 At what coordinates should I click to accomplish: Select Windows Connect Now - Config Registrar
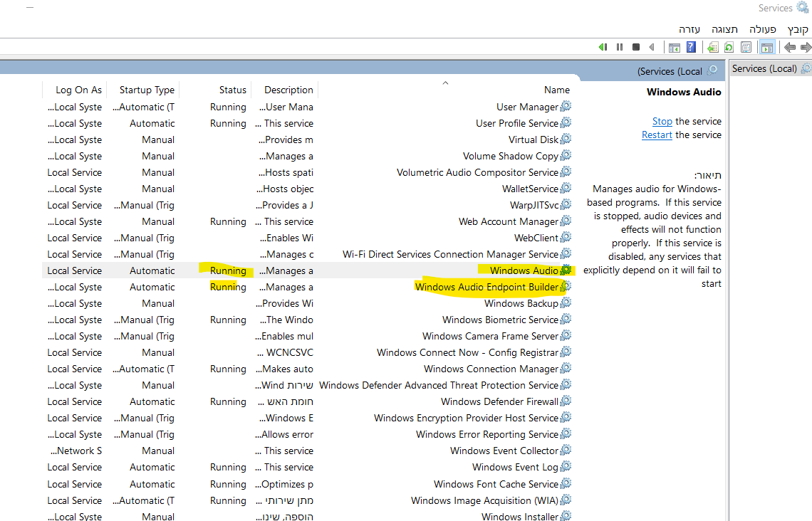(x=468, y=352)
